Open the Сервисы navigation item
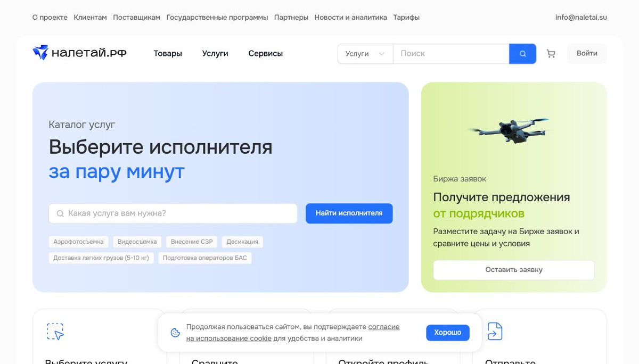Viewport: 639px width, 364px height. (266, 53)
